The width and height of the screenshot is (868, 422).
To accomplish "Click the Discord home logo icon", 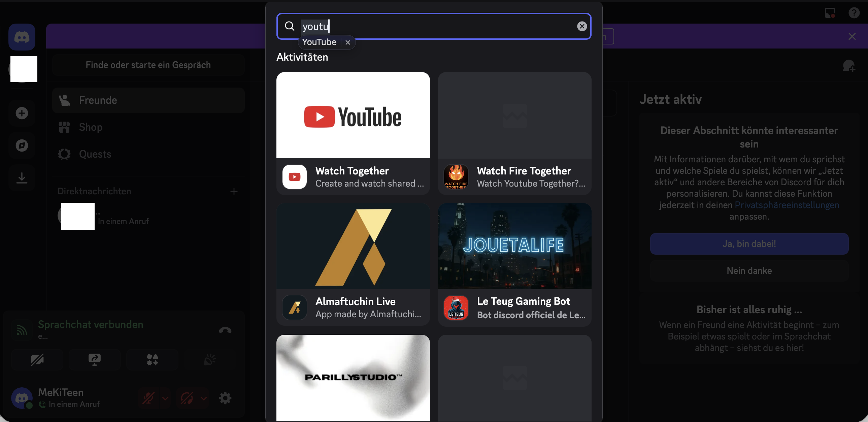I will [22, 37].
